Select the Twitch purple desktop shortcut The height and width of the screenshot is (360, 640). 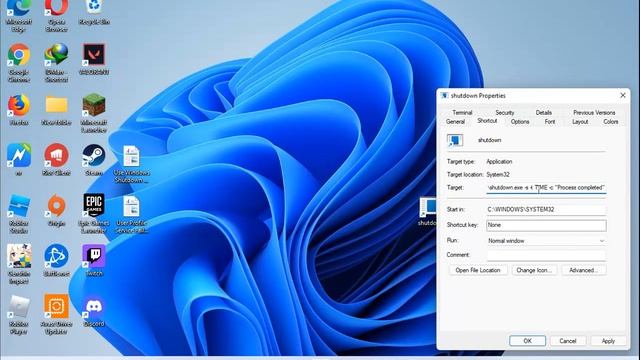click(x=94, y=260)
